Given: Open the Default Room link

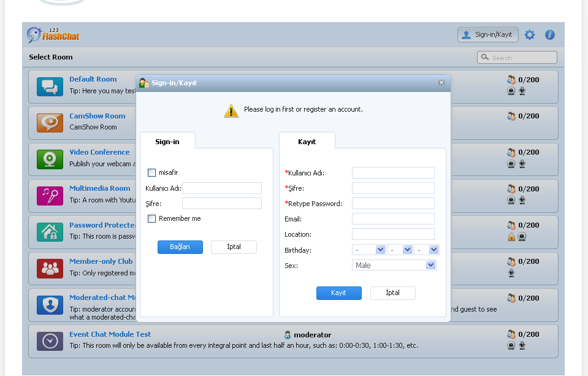Looking at the screenshot, I should 93,79.
